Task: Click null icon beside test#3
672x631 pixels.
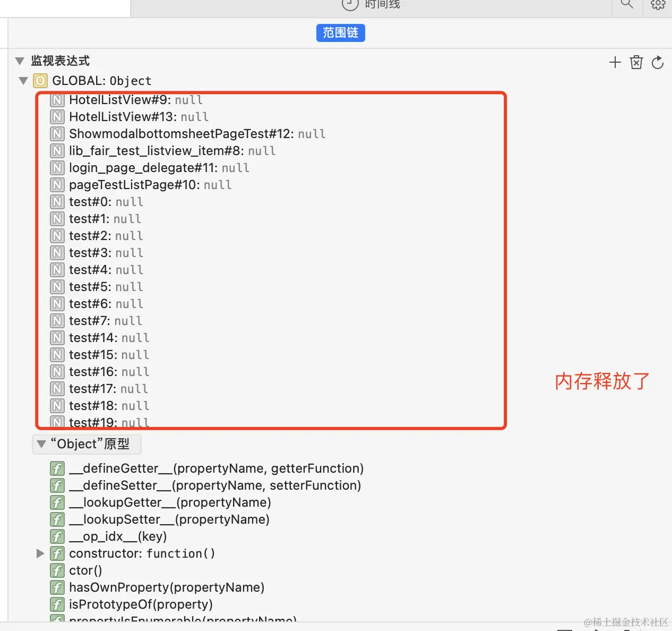Action: 57,253
